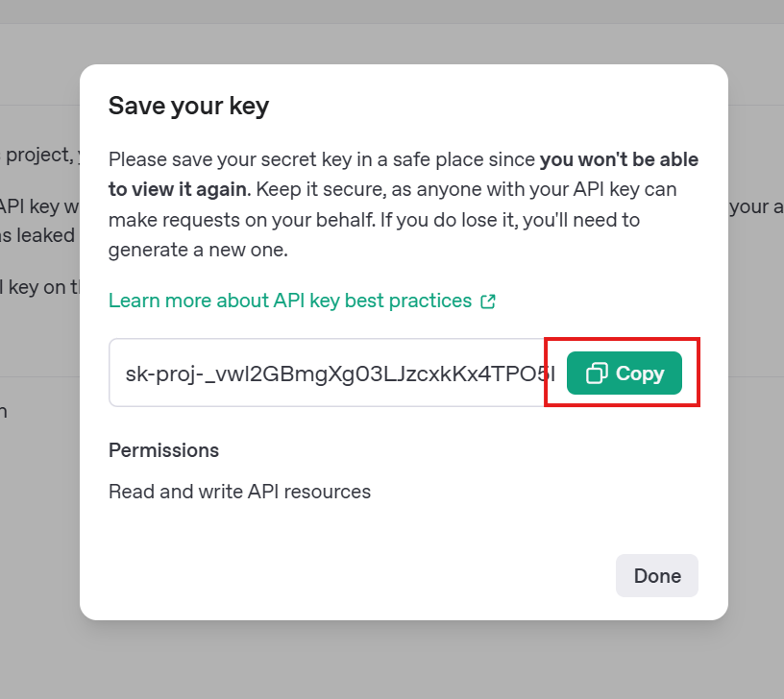Click the overlapping-squares copy icon
This screenshot has height=699, width=784.
[x=597, y=374]
